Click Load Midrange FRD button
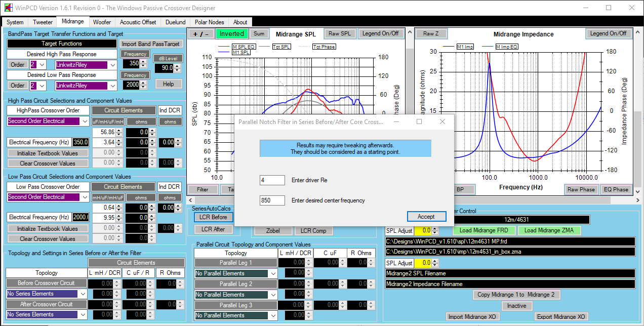The height and width of the screenshot is (326, 644). coord(484,231)
